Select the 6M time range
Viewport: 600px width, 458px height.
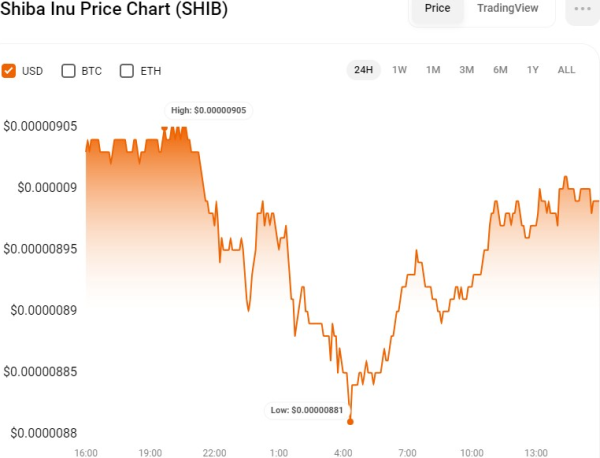coord(500,70)
